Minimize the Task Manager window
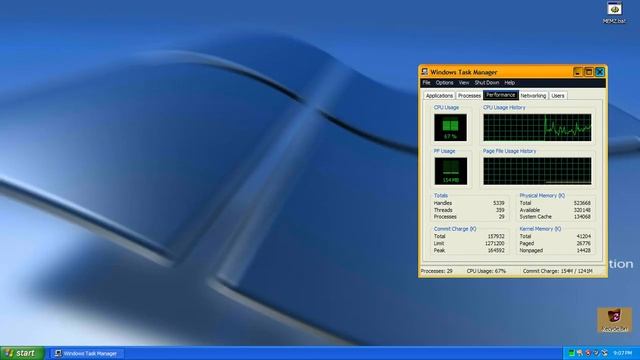 pos(578,72)
